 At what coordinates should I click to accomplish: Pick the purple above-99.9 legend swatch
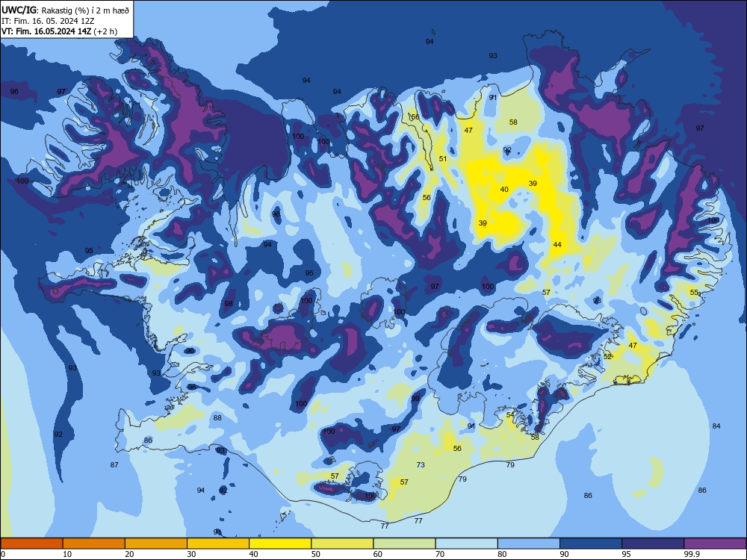pyautogui.click(x=715, y=544)
